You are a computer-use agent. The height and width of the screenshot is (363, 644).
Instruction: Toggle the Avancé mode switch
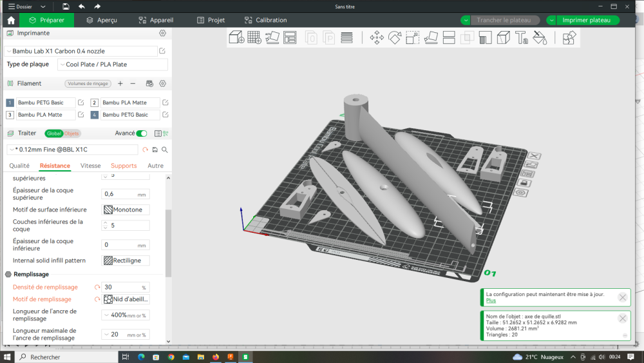point(142,133)
